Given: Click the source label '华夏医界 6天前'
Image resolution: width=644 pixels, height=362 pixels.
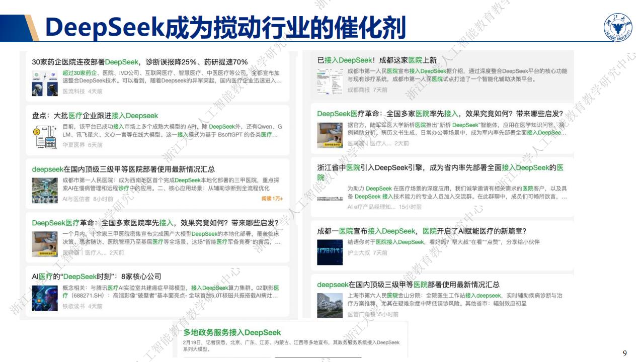Looking at the screenshot, I should tap(82, 145).
